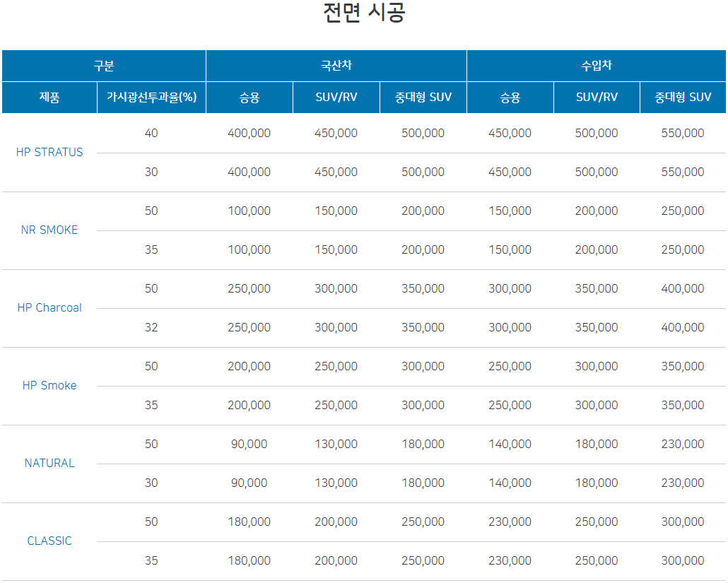This screenshot has height=583, width=728.
Task: Click NR SMOKE 35% 국산차 중대형 SUV price 200,000
Action: click(423, 249)
